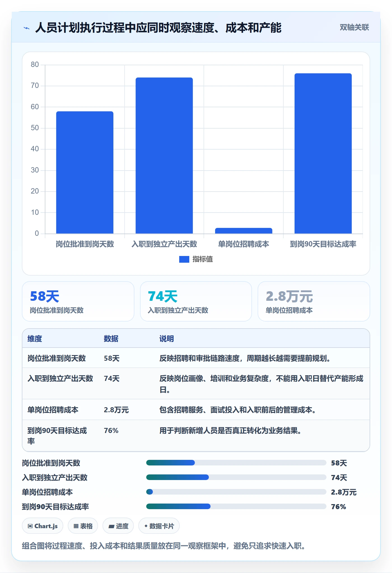Select the 到岗90天目标达成率 table row name
392x573 pixels.
tap(57, 436)
